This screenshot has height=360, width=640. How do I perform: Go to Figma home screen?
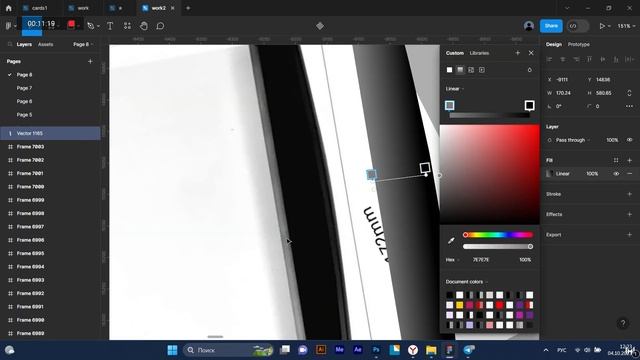pyautogui.click(x=9, y=8)
